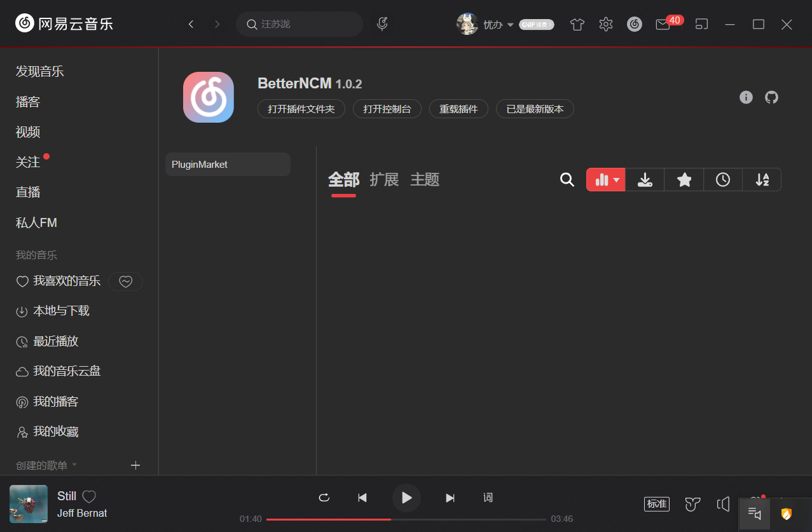Click the VIP membership badge
This screenshot has height=532, width=812.
coord(537,24)
